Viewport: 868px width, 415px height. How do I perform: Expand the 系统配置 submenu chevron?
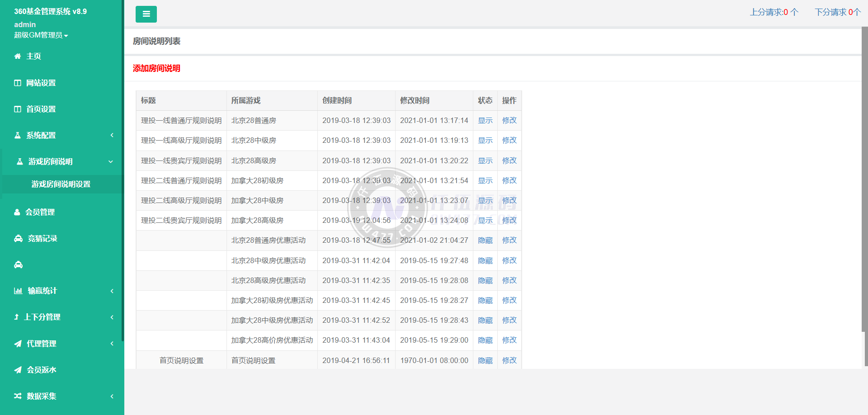(x=112, y=135)
